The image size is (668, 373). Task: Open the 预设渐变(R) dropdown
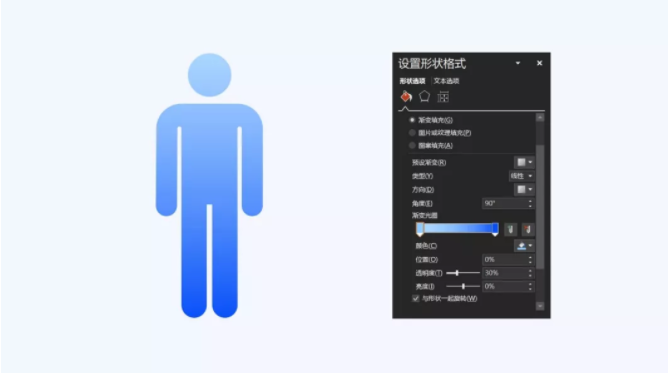click(x=524, y=162)
